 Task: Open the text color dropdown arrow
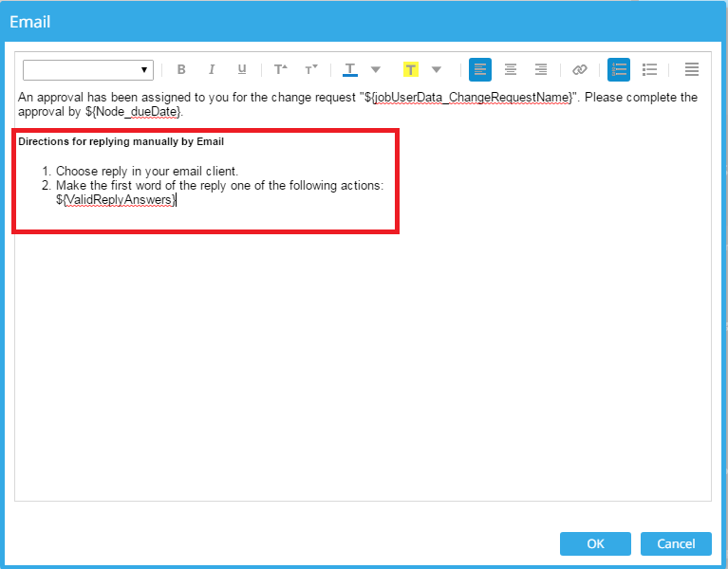pyautogui.click(x=376, y=69)
